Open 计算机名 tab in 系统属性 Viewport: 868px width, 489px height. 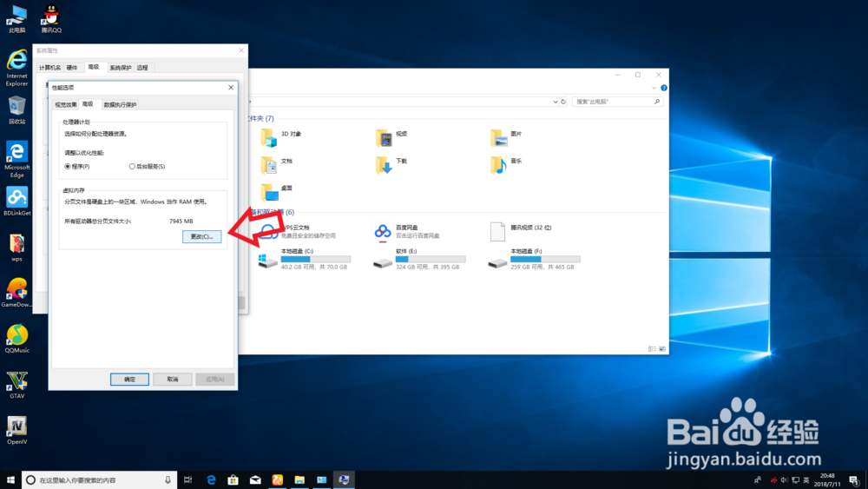point(49,68)
